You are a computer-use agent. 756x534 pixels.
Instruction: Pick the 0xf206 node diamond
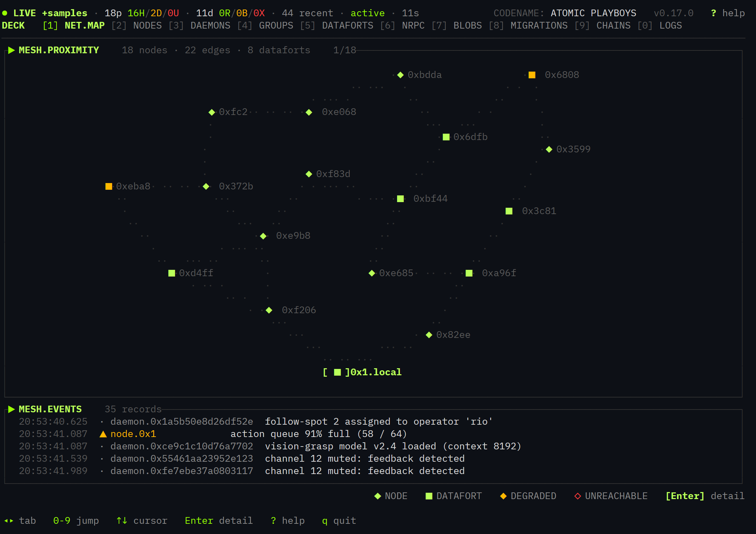[x=269, y=310]
